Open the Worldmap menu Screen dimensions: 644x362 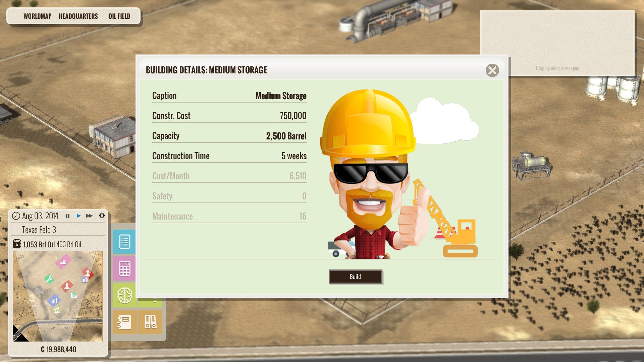[x=37, y=16]
